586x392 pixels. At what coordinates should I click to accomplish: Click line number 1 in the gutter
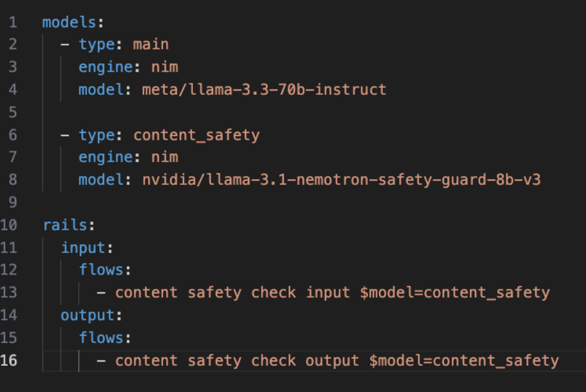(x=13, y=23)
